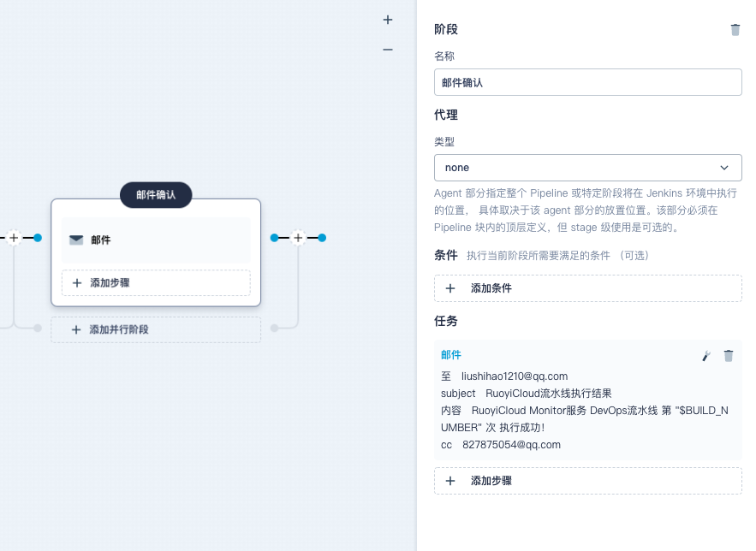Delete the 邮件确认 stage via top trash icon
The height and width of the screenshot is (551, 756).
[x=735, y=29]
